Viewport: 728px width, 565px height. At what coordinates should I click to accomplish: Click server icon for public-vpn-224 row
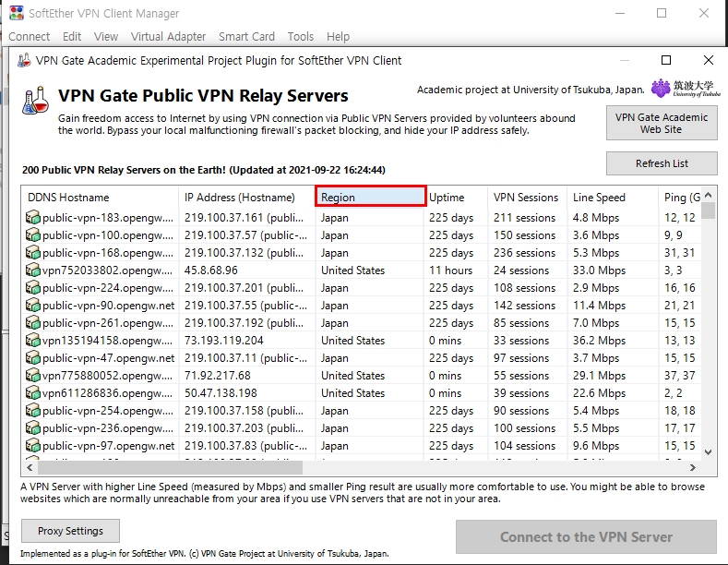[x=33, y=288]
